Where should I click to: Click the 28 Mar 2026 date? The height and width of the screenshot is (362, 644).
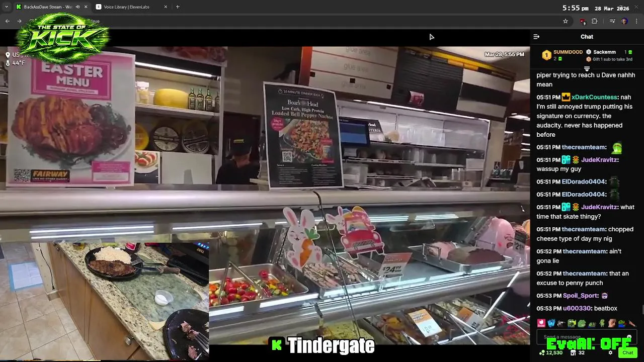coord(612,8)
